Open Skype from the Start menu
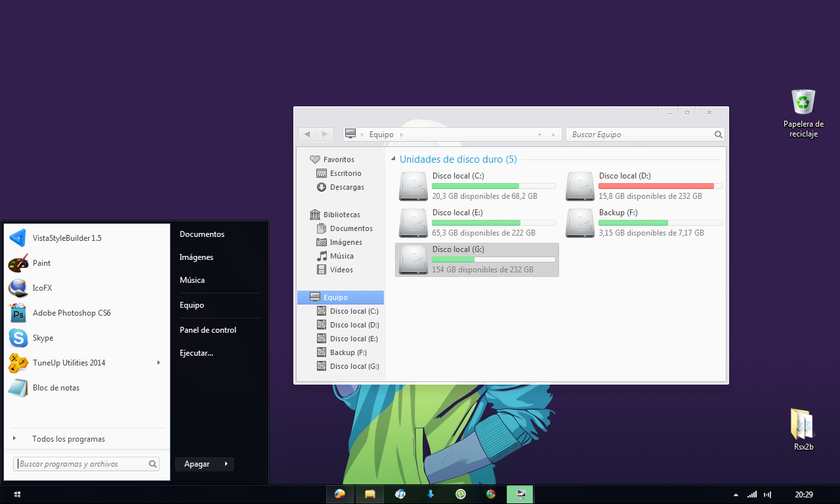Viewport: 840px width, 504px height. [x=85, y=338]
